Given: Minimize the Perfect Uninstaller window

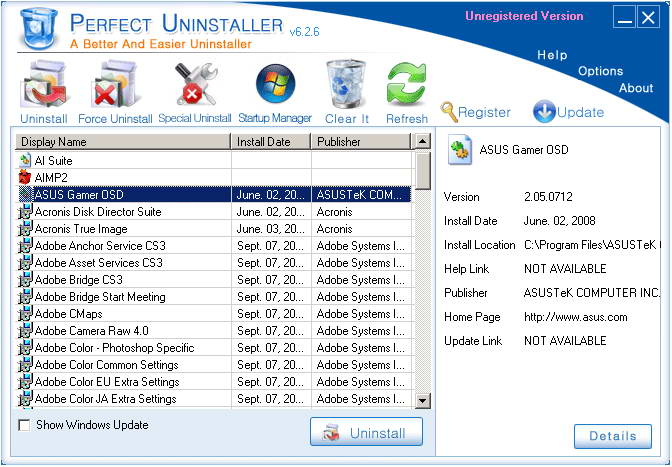Looking at the screenshot, I should tap(624, 18).
